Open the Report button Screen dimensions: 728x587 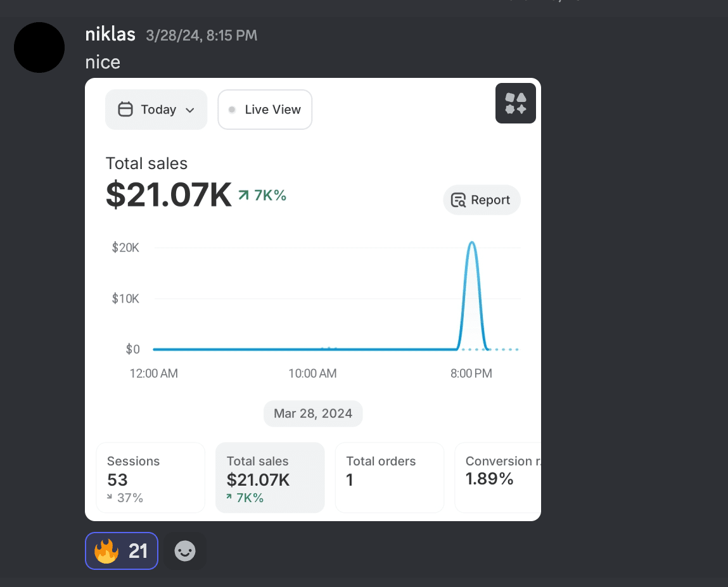pyautogui.click(x=482, y=200)
